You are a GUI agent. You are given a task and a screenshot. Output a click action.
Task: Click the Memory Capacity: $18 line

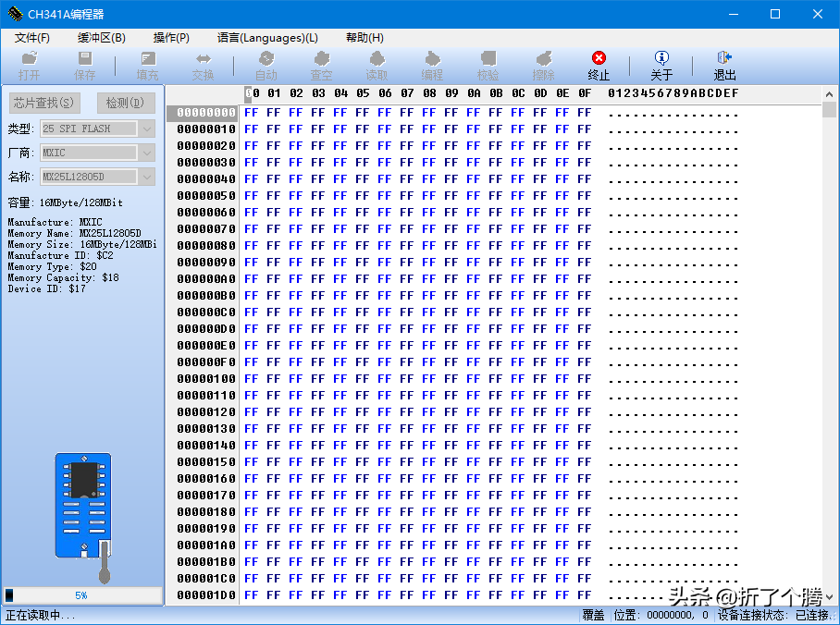63,277
